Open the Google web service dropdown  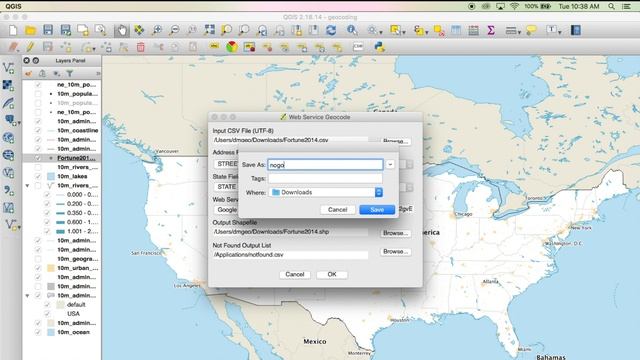click(227, 210)
